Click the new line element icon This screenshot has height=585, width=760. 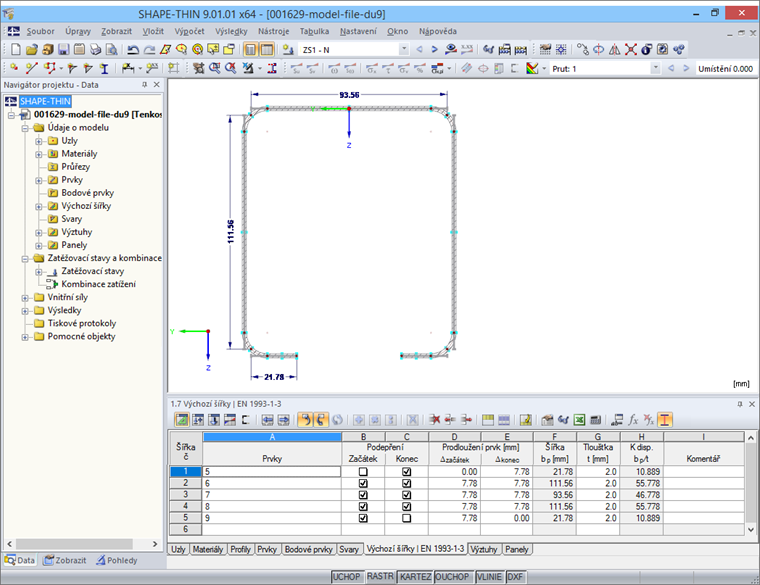pos(32,68)
